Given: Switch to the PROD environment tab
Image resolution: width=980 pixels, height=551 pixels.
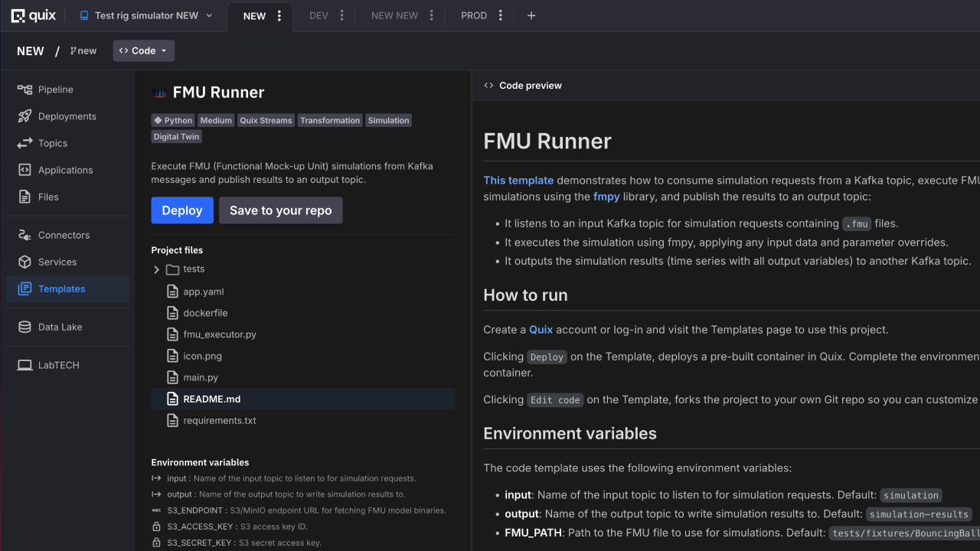Looking at the screenshot, I should 474,15.
